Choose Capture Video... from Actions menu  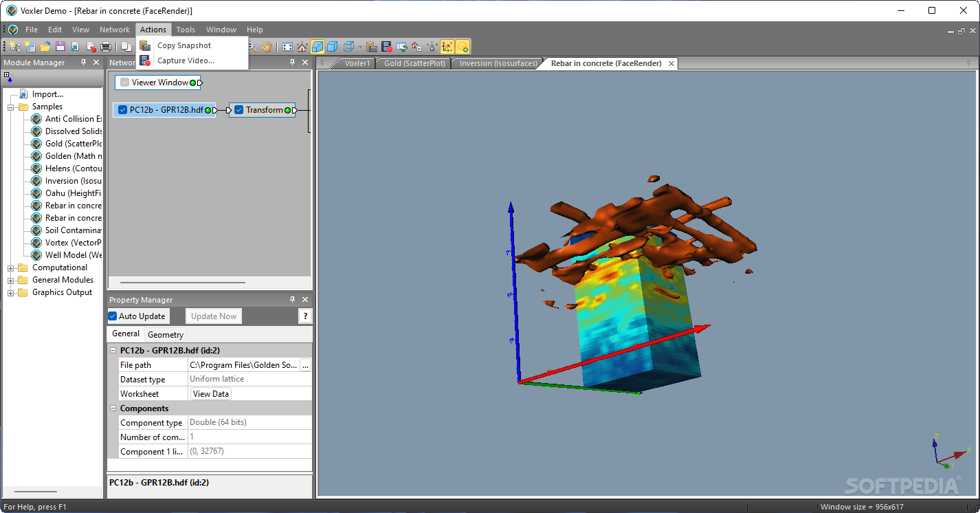pos(192,61)
